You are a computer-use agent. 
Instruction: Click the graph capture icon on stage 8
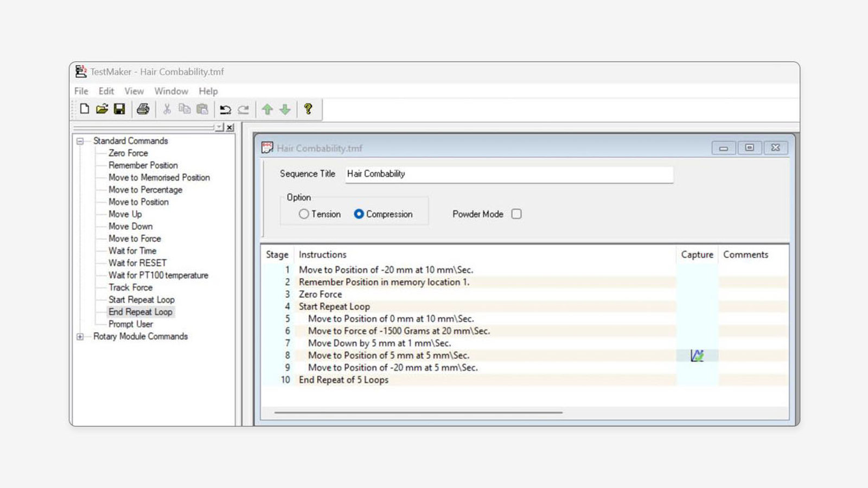click(697, 355)
